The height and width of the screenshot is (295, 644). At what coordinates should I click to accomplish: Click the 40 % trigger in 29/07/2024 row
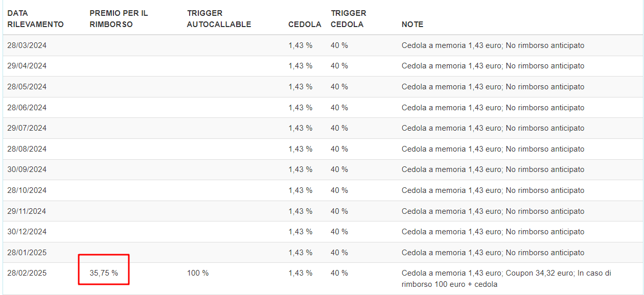339,128
